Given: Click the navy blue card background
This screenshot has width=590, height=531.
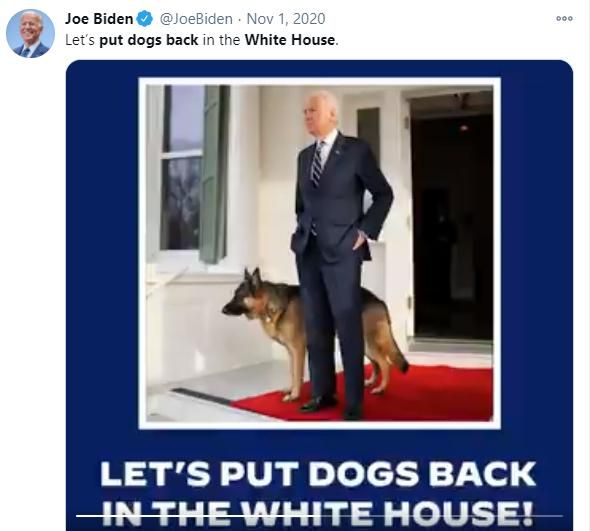Looking at the screenshot, I should tap(102, 263).
